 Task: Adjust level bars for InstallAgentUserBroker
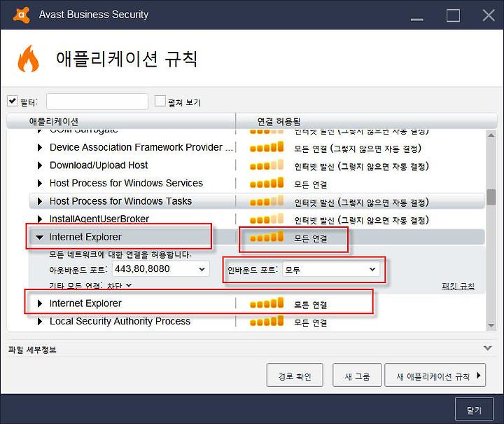267,219
